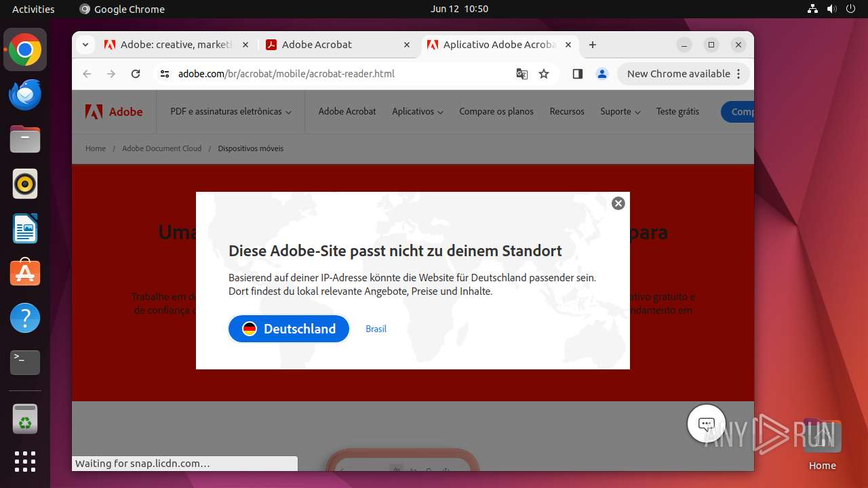Toggle the Chrome side panel

(x=578, y=74)
